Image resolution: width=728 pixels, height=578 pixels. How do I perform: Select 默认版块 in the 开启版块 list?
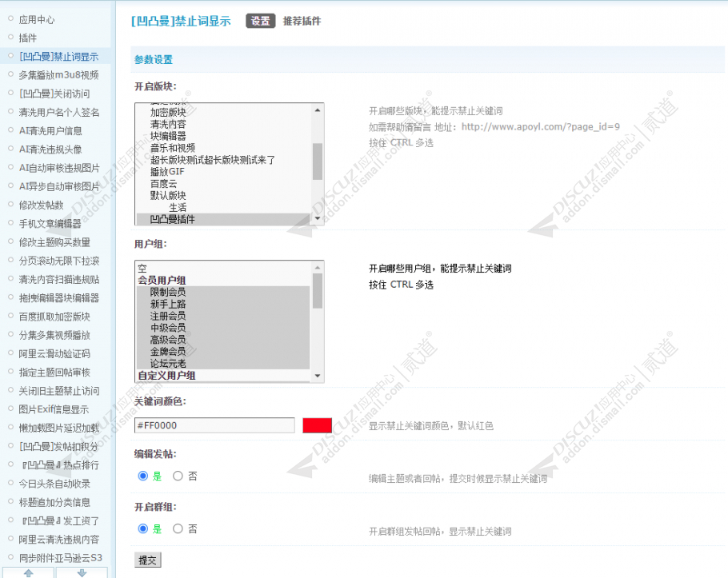[168, 195]
